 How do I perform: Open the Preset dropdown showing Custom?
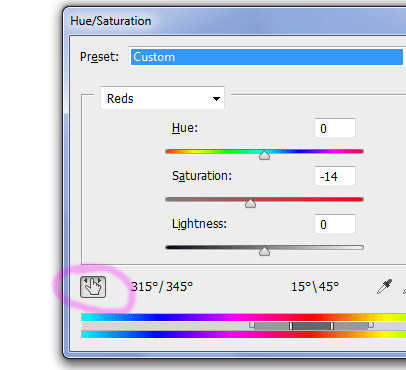(x=266, y=57)
